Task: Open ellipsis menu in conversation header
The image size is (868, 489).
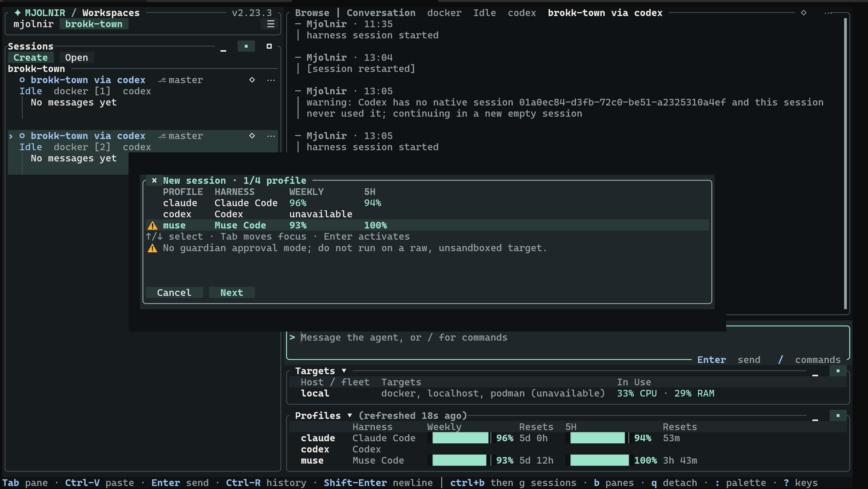Action: pyautogui.click(x=829, y=13)
